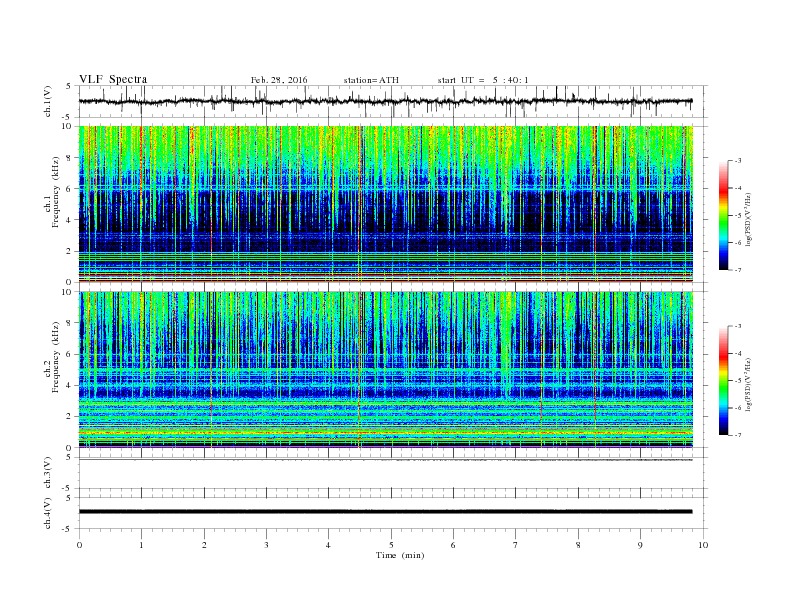Screen dimensions: 792x612
Task: Click the "-7" label on lower color bar
Action: click(x=738, y=435)
